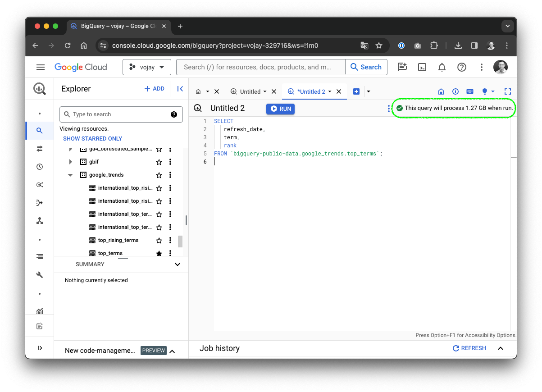Select the Data transfers icon in sidebar
Viewport: 542px width, 392px height.
[40, 149]
